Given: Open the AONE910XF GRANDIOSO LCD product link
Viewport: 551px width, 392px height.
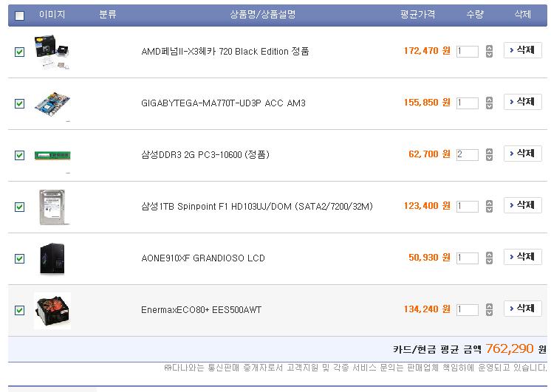Looking at the screenshot, I should [203, 258].
